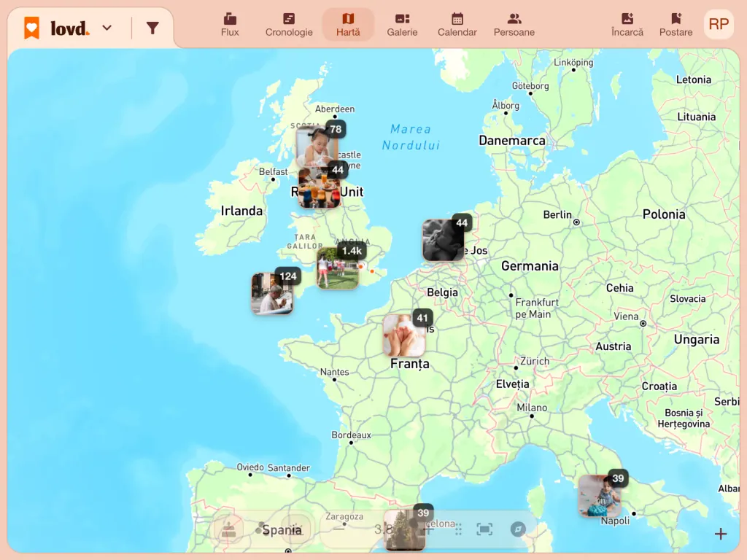The image size is (747, 560).
Task: Click the drag handle dots icon
Action: coord(458,529)
